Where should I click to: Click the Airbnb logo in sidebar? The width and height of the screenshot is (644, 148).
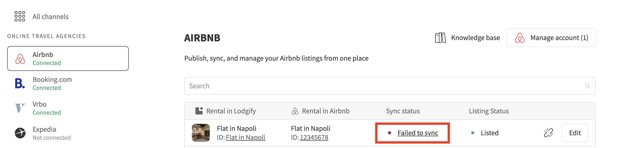tap(20, 59)
